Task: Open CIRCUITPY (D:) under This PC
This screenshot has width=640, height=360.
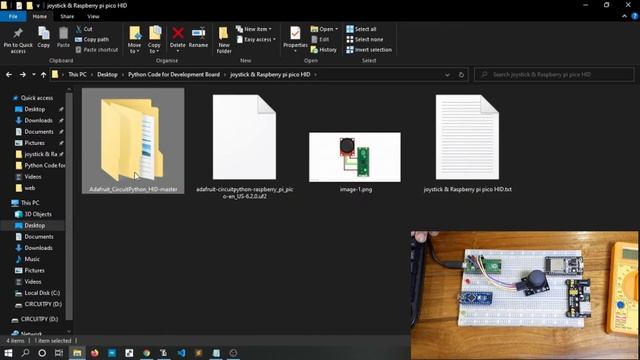Action: 42,304
